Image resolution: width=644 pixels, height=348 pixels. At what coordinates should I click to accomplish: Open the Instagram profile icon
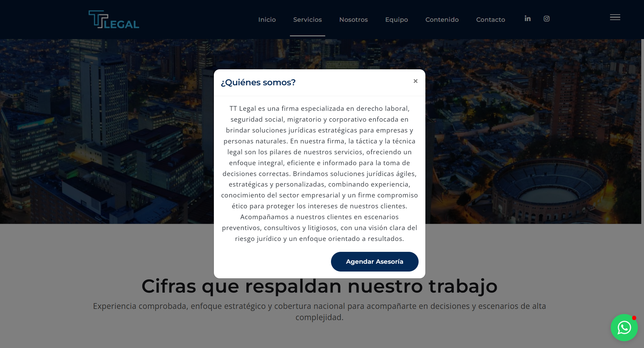[x=546, y=19]
